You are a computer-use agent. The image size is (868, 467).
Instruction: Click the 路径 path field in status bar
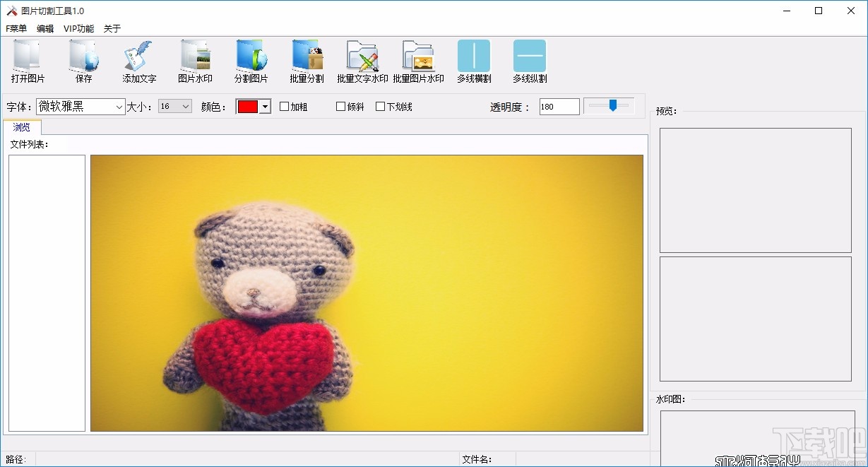pyautogui.click(x=246, y=459)
